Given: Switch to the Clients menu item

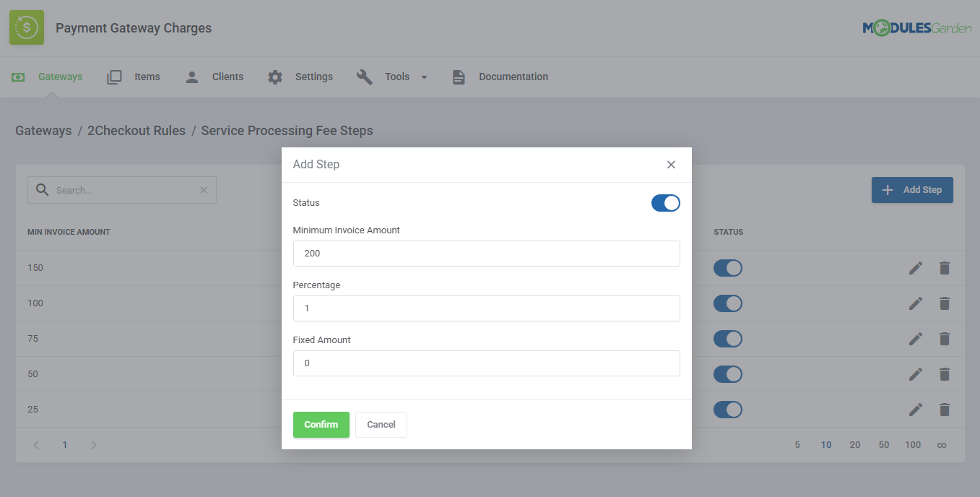Looking at the screenshot, I should point(227,76).
